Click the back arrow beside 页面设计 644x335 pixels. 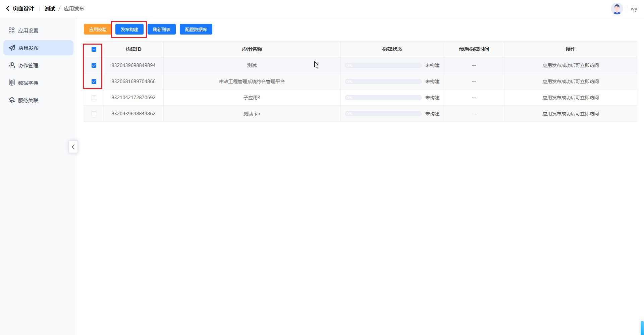pyautogui.click(x=8, y=8)
